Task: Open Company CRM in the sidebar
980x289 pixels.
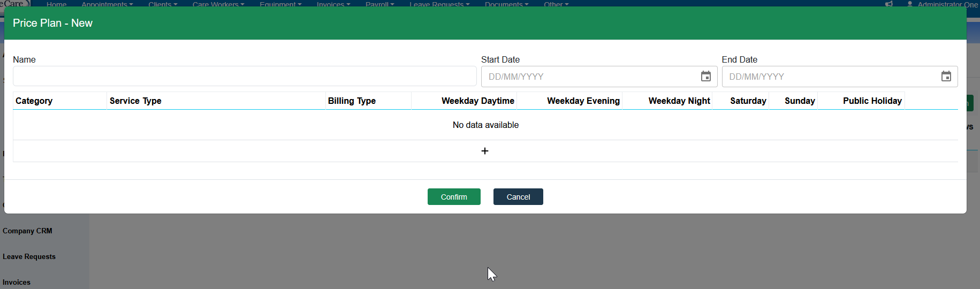Action: (27, 231)
